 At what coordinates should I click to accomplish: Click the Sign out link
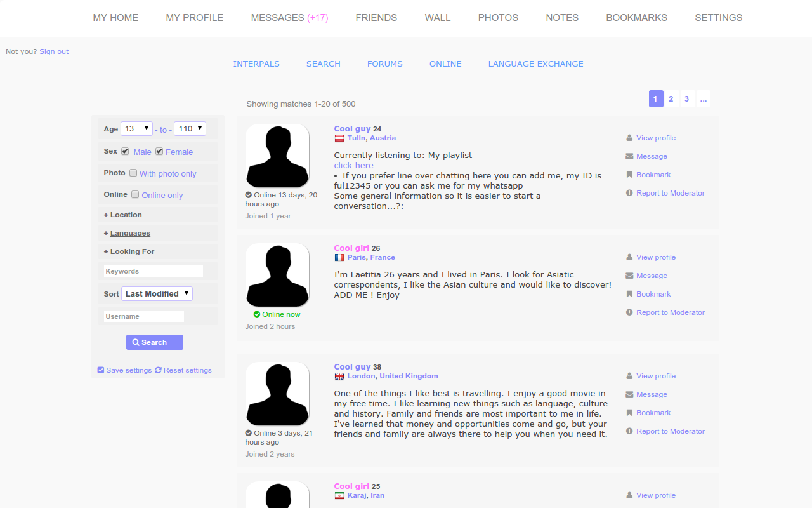tap(54, 51)
